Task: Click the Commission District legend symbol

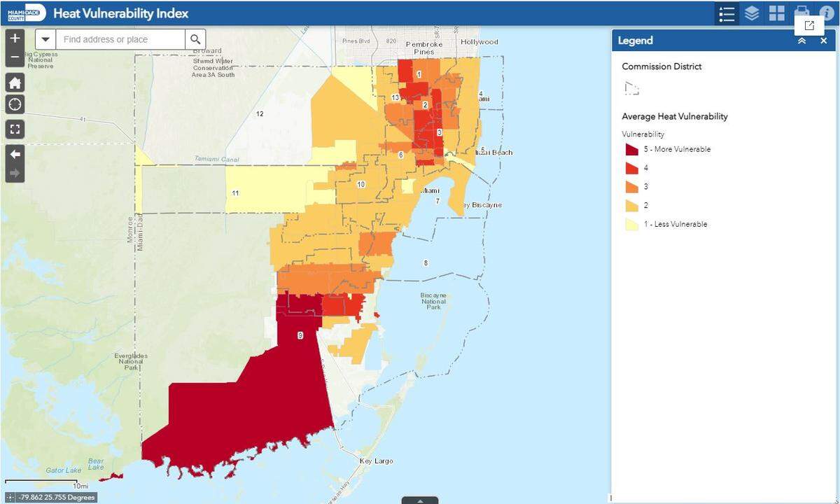Action: [631, 88]
